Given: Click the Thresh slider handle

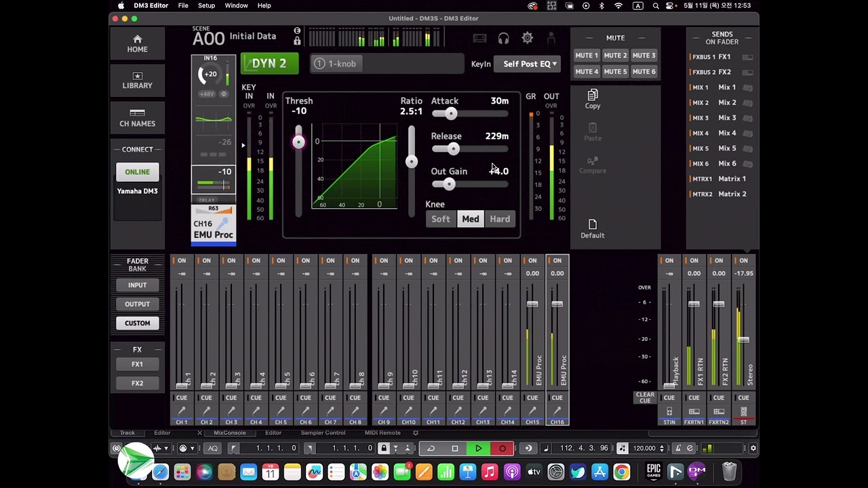Looking at the screenshot, I should coord(298,141).
